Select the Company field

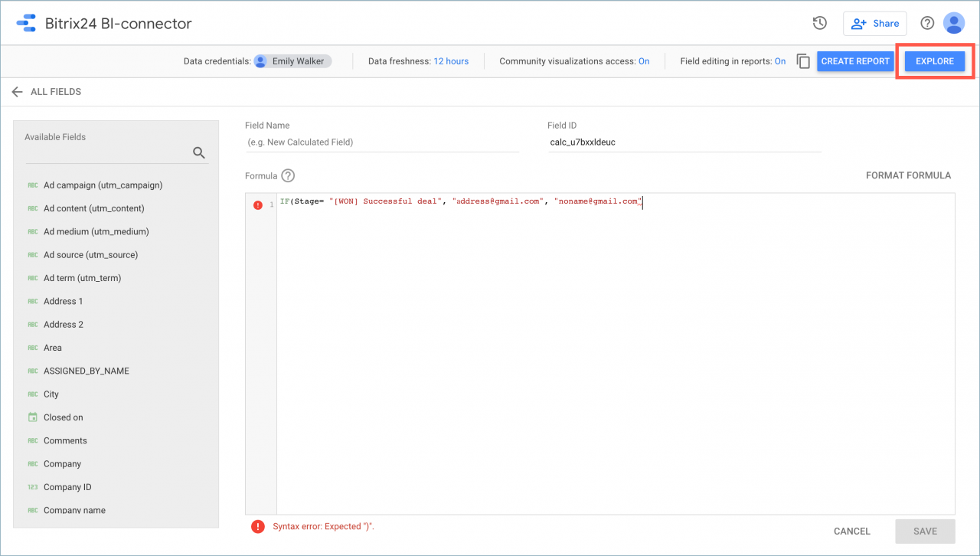[62, 464]
